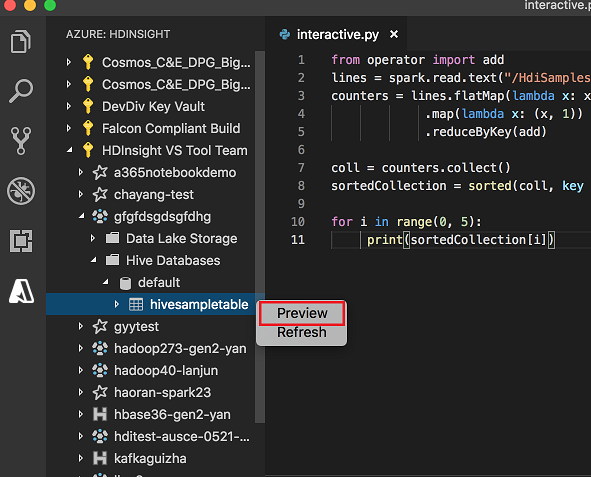Choose Preview from context menu
Viewport: 591px width, 477px height.
coord(302,313)
